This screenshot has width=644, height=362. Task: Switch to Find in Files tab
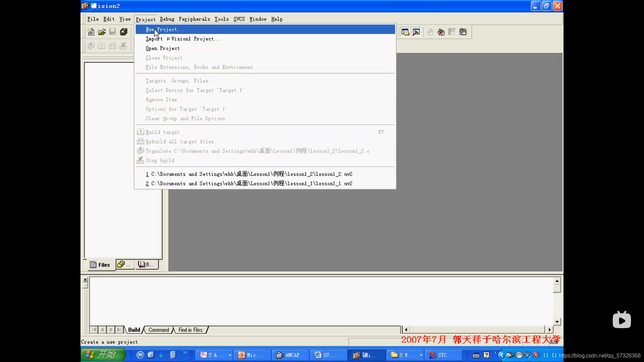click(x=190, y=330)
